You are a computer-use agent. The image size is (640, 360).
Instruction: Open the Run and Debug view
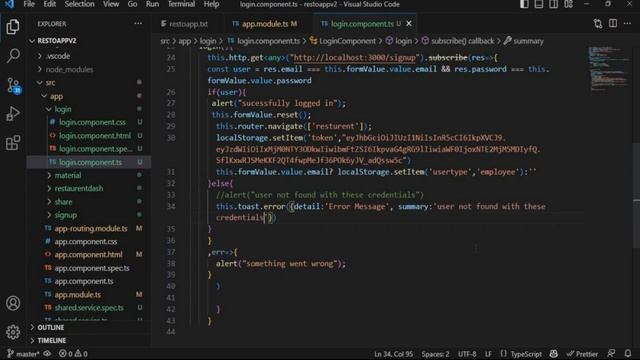pos(13,114)
